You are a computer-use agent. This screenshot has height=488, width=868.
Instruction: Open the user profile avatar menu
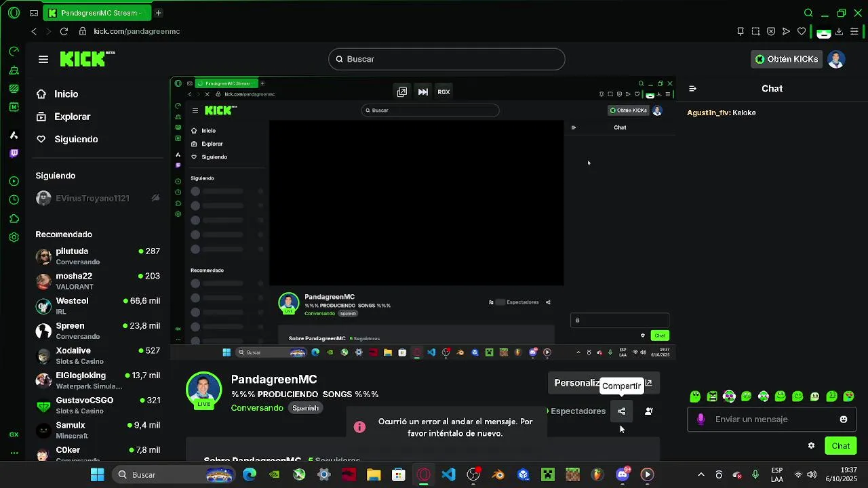tap(836, 59)
